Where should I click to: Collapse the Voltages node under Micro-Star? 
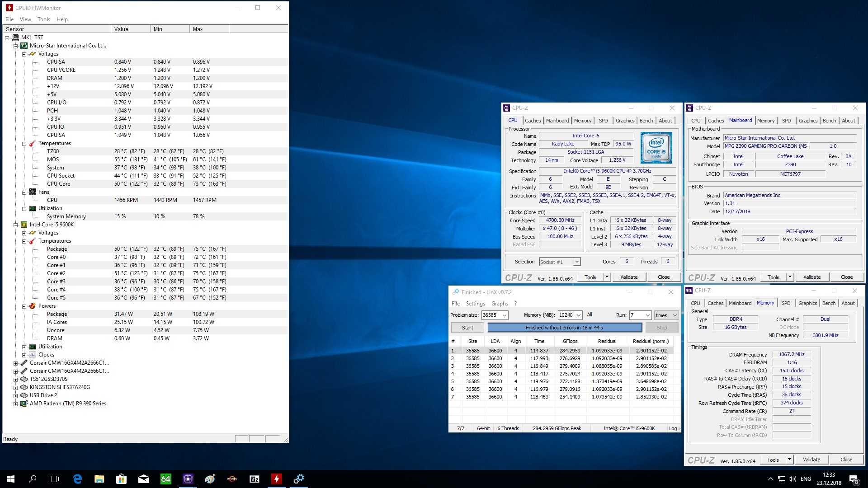tap(24, 54)
